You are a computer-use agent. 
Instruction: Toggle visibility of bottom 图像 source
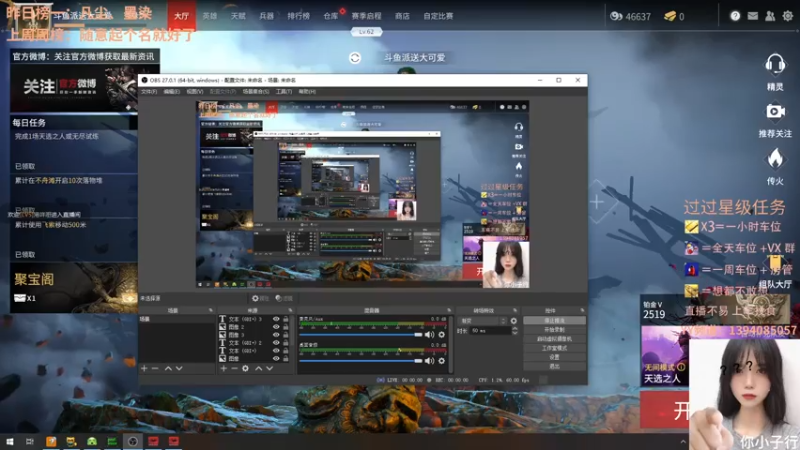click(276, 359)
